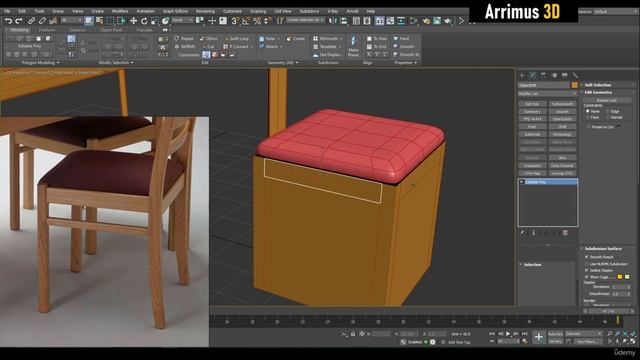Viewport: 640px width, 360px height.
Task: Activate the Select and Move tool
Action: click(x=133, y=20)
